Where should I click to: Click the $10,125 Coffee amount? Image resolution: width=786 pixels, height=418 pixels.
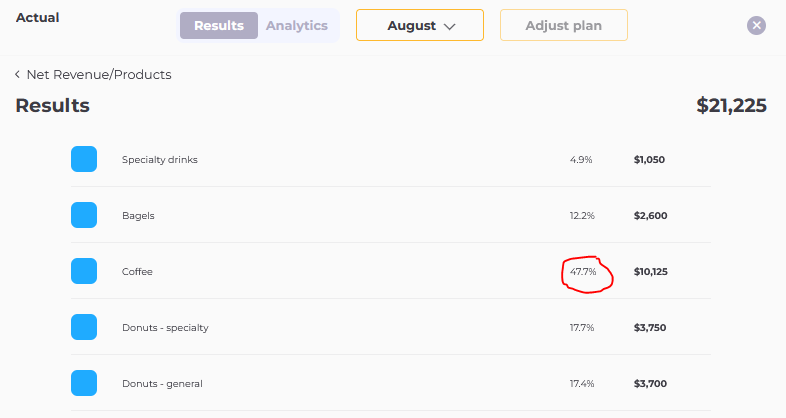click(x=650, y=272)
